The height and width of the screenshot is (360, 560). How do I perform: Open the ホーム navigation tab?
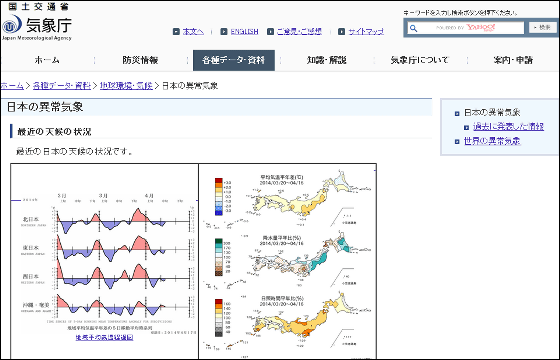coord(47,60)
